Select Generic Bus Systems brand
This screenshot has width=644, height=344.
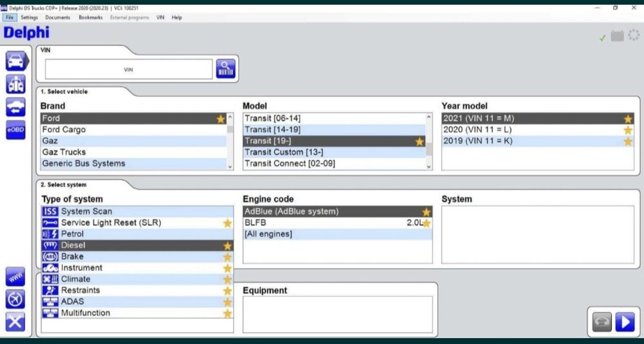point(133,164)
